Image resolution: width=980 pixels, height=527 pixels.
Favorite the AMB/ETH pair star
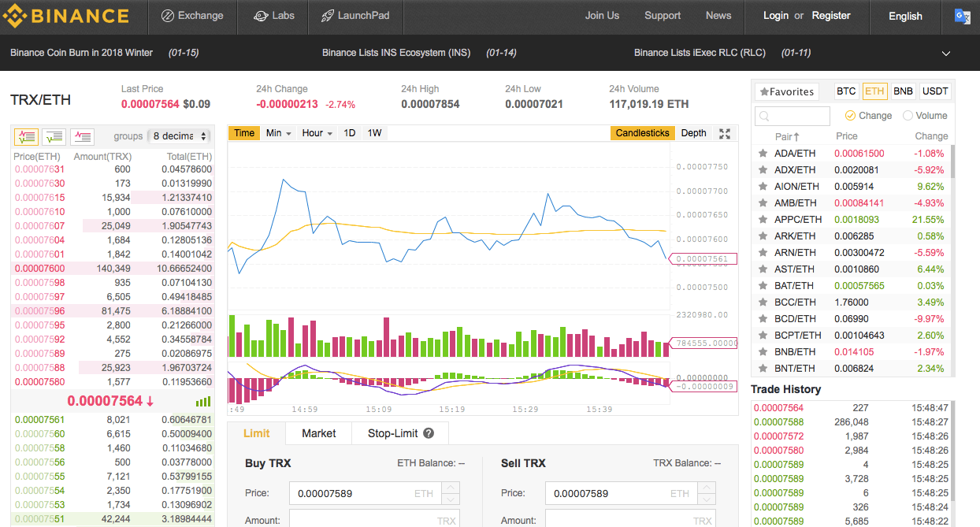(763, 203)
